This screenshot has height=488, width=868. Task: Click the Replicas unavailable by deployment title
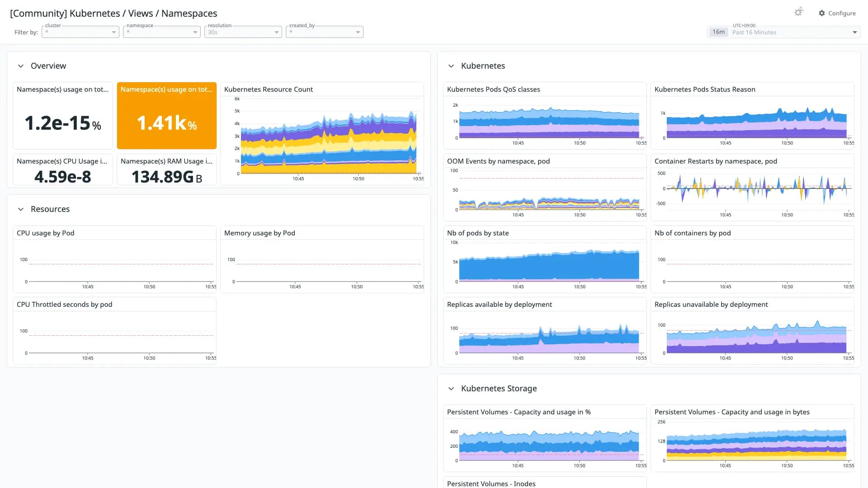tap(711, 305)
